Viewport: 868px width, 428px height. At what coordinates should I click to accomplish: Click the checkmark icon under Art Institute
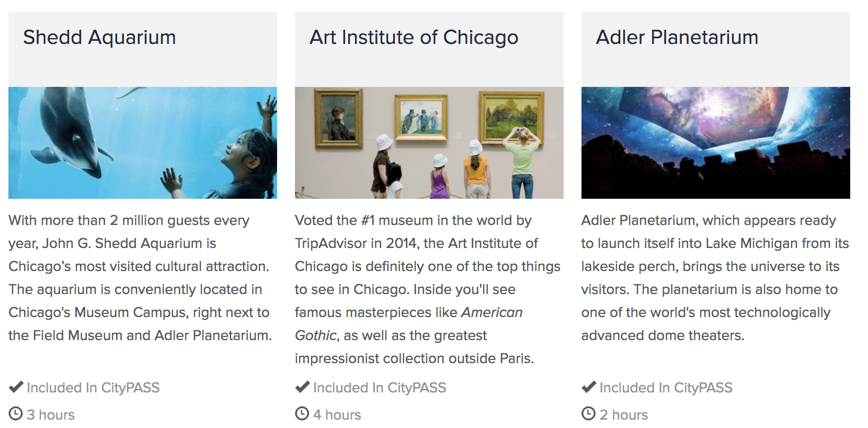pyautogui.click(x=303, y=387)
